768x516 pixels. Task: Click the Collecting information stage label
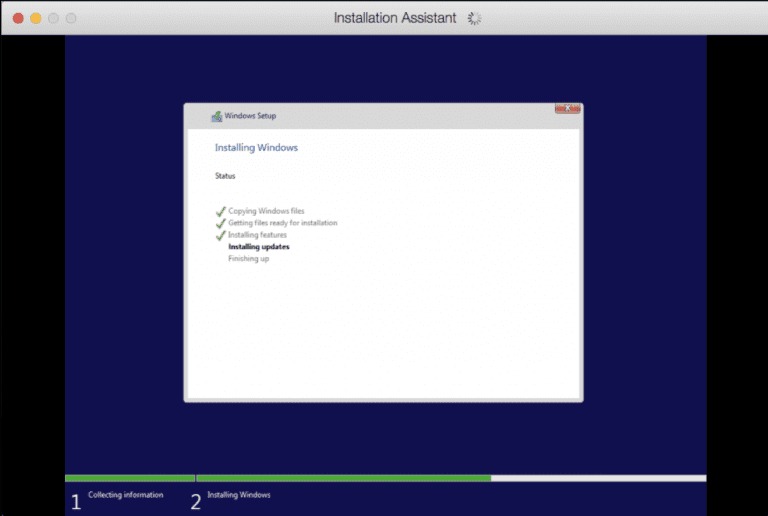[125, 495]
